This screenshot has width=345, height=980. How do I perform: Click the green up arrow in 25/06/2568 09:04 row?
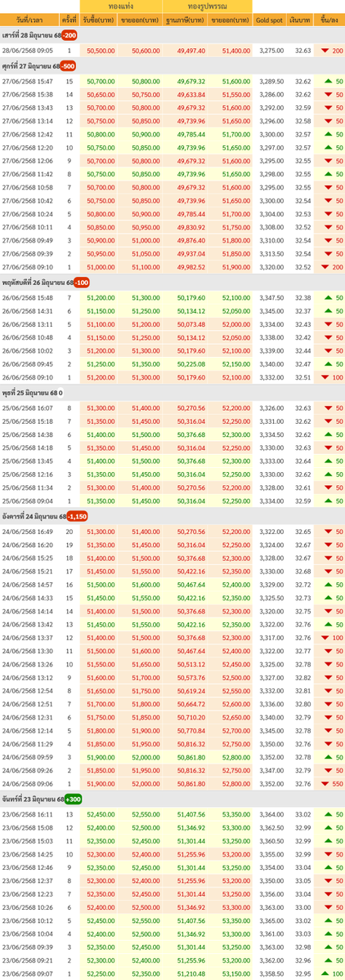point(328,501)
